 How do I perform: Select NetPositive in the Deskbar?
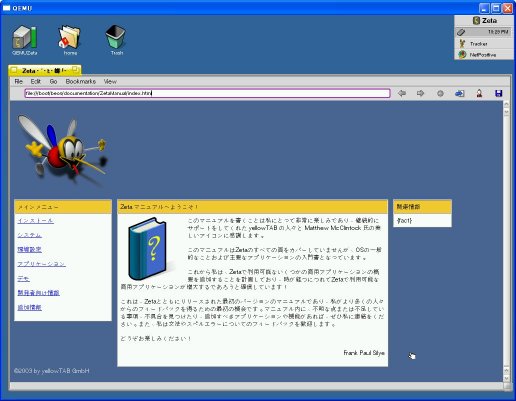484,55
